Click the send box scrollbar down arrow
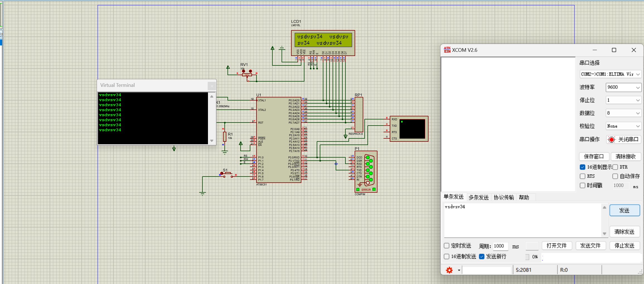 604,234
